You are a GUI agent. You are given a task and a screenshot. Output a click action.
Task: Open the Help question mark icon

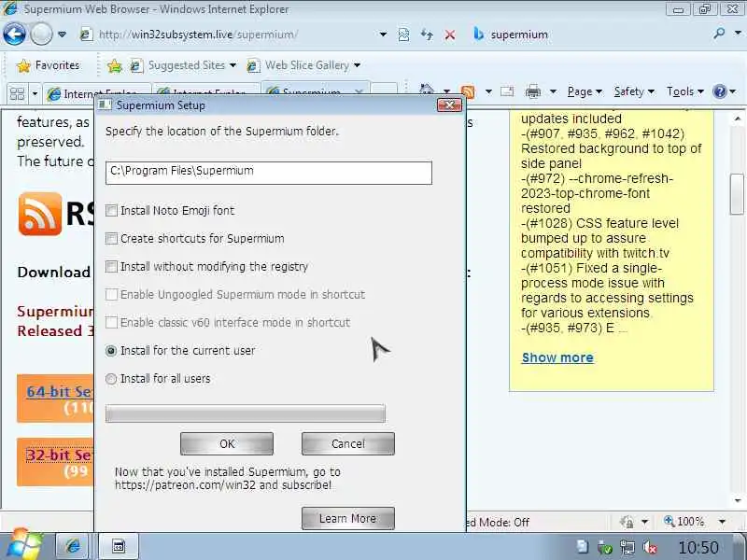tap(719, 91)
